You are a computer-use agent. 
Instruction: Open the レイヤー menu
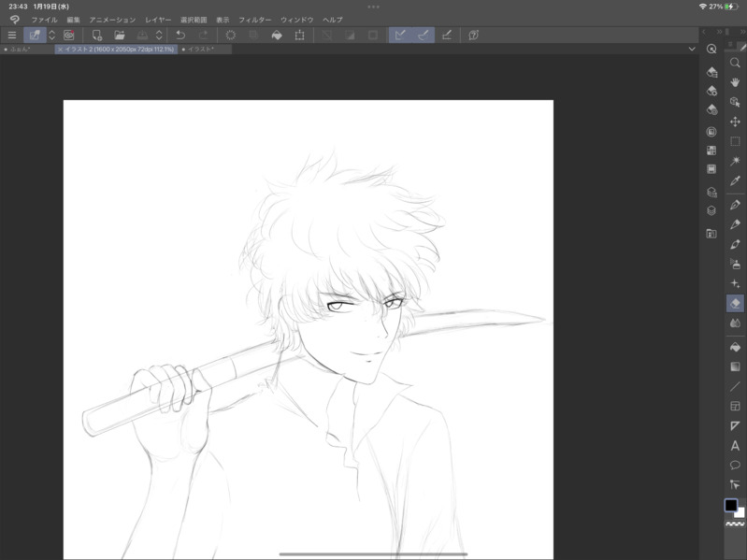click(158, 20)
